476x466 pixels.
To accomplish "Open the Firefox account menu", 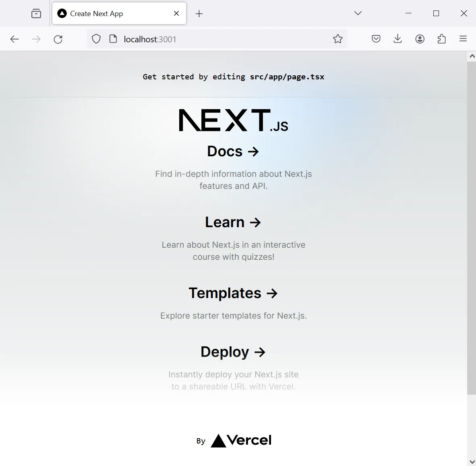I will (x=420, y=39).
